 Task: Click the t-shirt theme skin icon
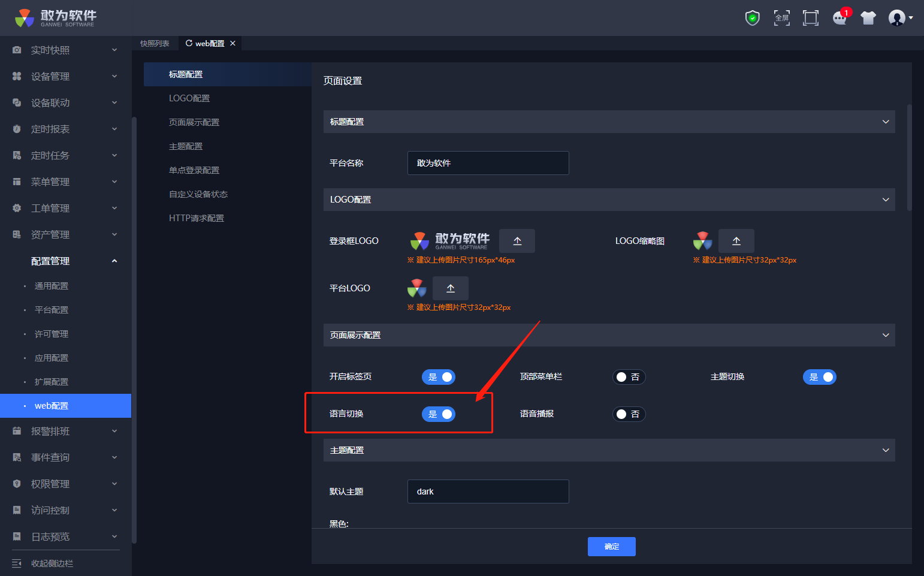868,18
